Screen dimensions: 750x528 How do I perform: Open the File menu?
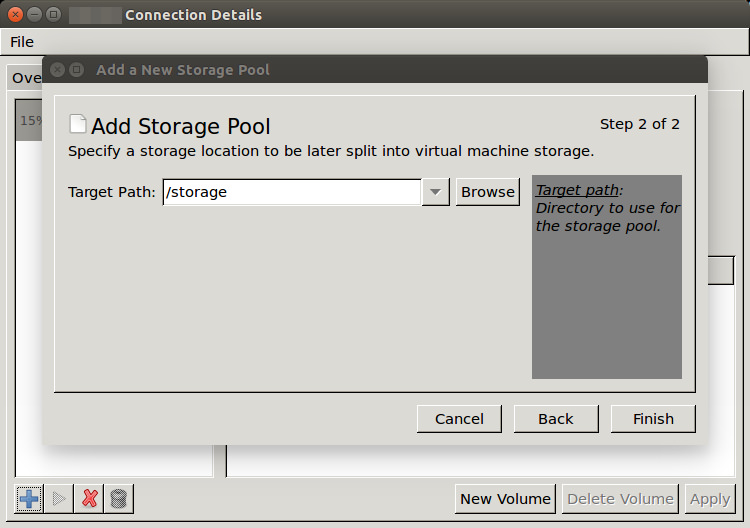[22, 42]
